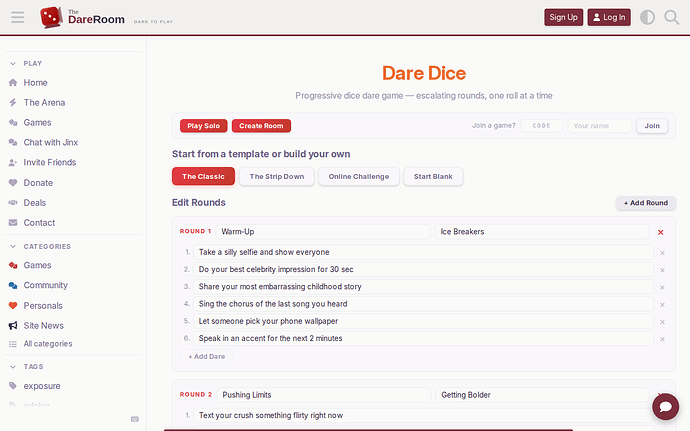Viewport: 690px width, 431px height.
Task: Remove the 'Speak in an accent' dare
Action: click(662, 339)
